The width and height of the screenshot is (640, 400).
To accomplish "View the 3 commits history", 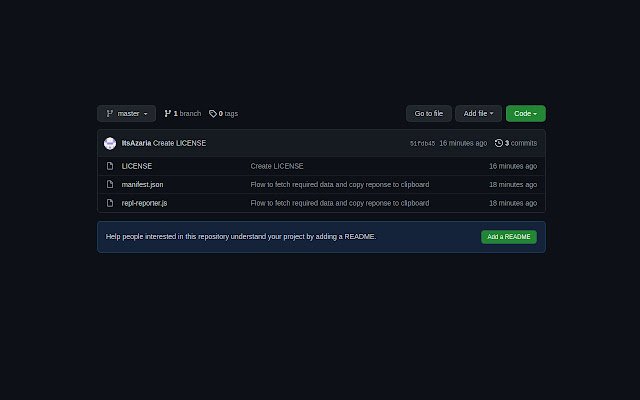I will click(516, 143).
